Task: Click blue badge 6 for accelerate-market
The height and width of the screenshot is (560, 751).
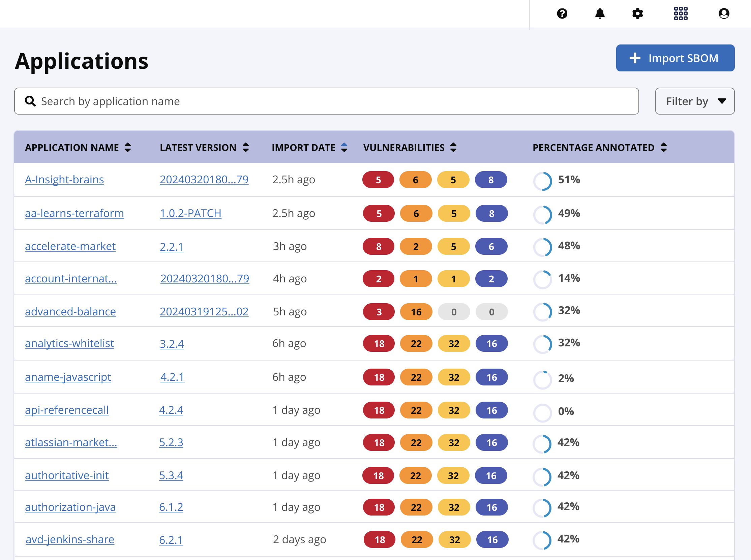Action: [x=491, y=246]
